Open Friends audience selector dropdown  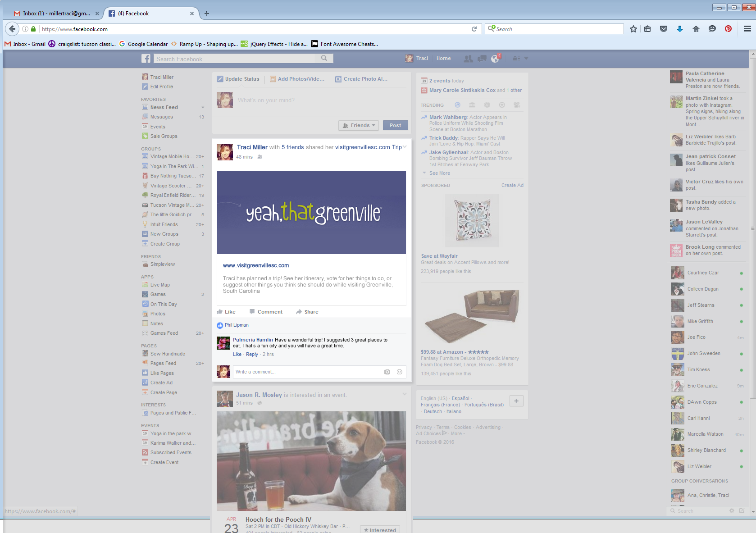pos(359,125)
